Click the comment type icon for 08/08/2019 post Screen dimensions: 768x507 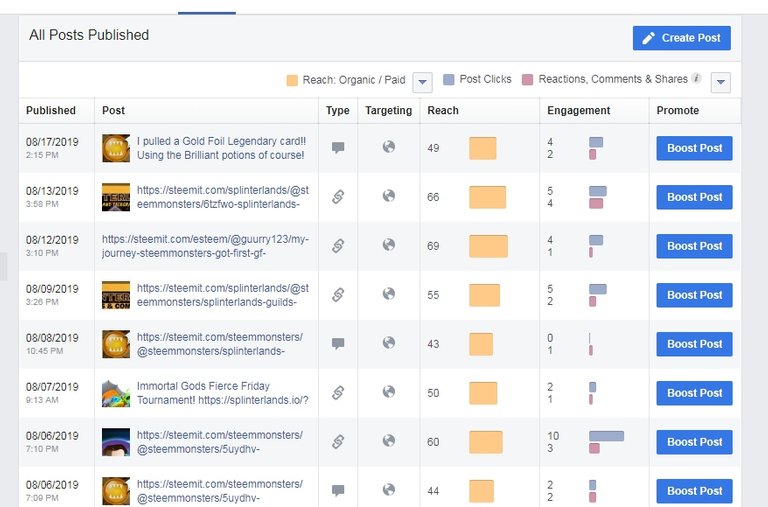pyautogui.click(x=338, y=343)
